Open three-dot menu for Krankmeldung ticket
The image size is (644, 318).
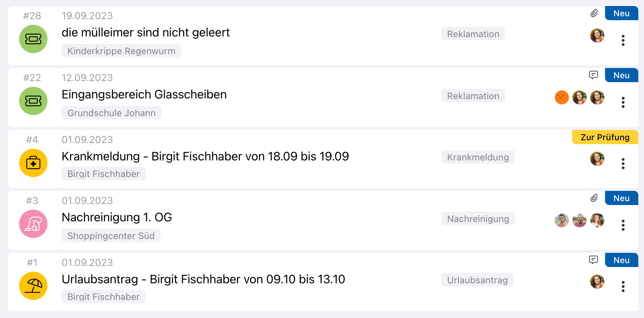pos(623,164)
